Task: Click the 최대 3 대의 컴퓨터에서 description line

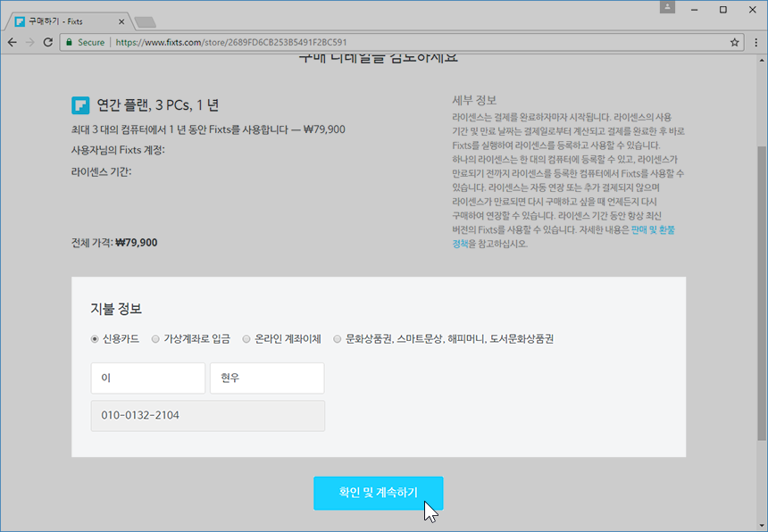Action: click(x=208, y=129)
